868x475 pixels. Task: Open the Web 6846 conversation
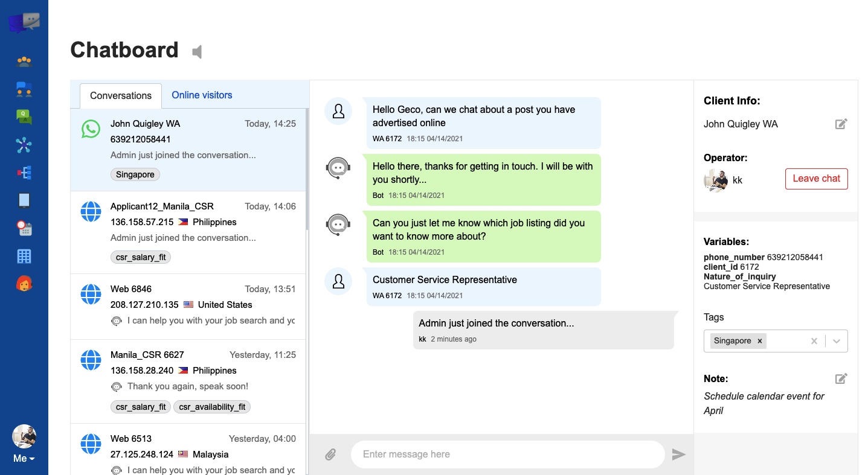tap(188, 307)
